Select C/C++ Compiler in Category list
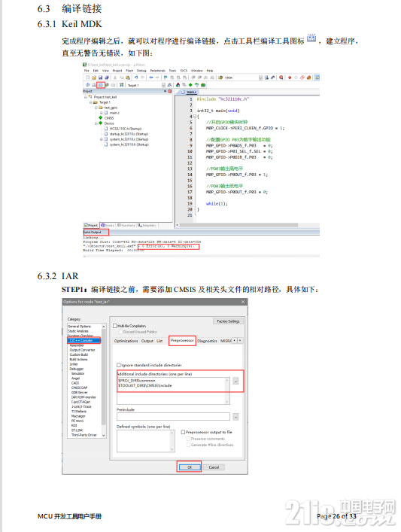Image resolution: width=401 pixels, height=532 pixels. click(84, 340)
